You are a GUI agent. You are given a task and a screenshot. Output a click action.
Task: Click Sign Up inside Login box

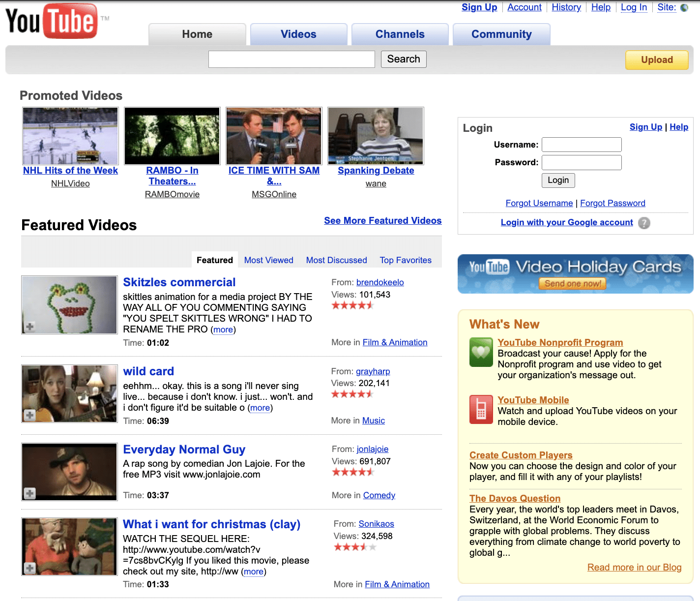(646, 127)
